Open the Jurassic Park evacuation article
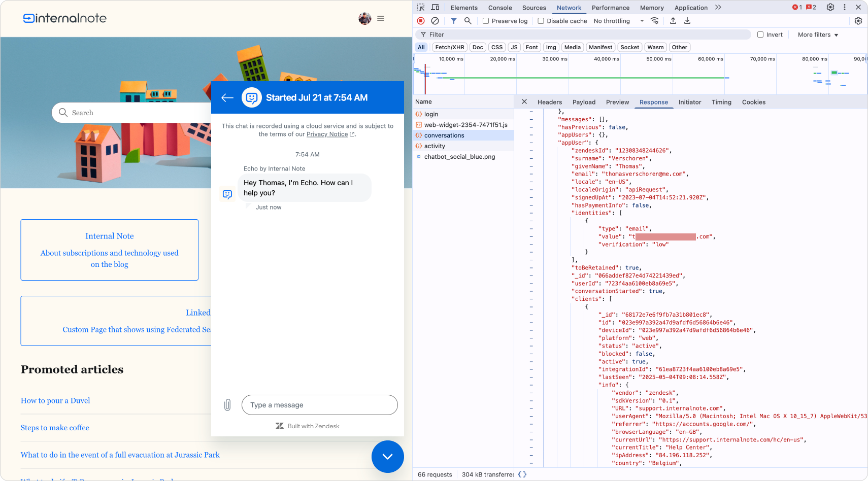Image resolution: width=868 pixels, height=481 pixels. [120, 455]
